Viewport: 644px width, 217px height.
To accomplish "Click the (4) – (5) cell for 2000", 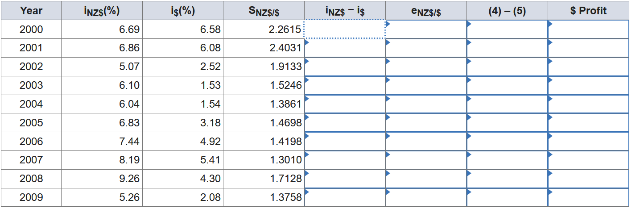I will coord(507,29).
